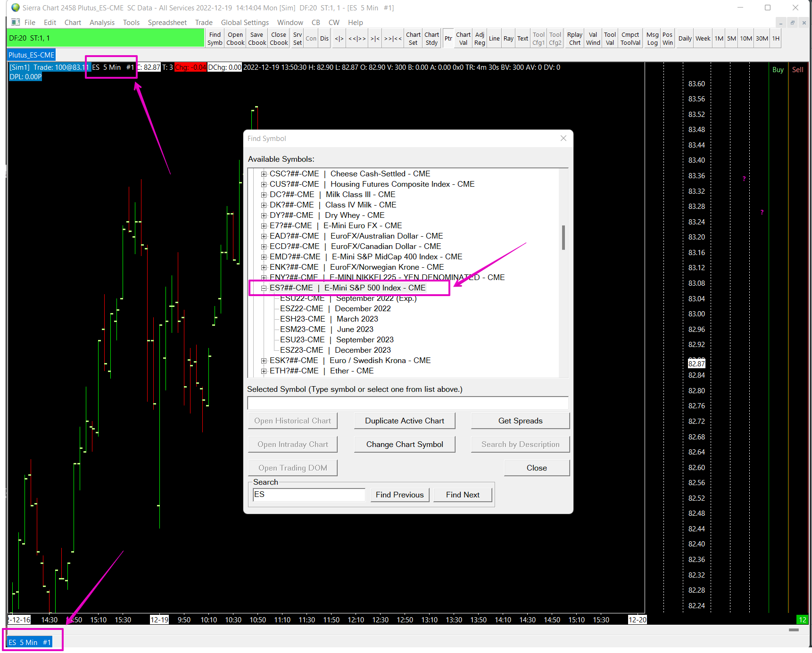Click Rplay Chrt replay button
Viewport: 812px width, 653px height.
[x=575, y=39]
